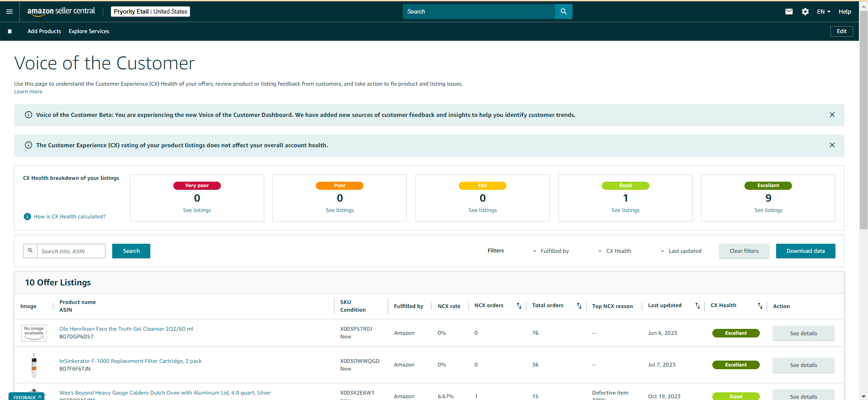Viewport: 868px width, 400px height.
Task: Expand the Last updated filter
Action: [x=681, y=251]
